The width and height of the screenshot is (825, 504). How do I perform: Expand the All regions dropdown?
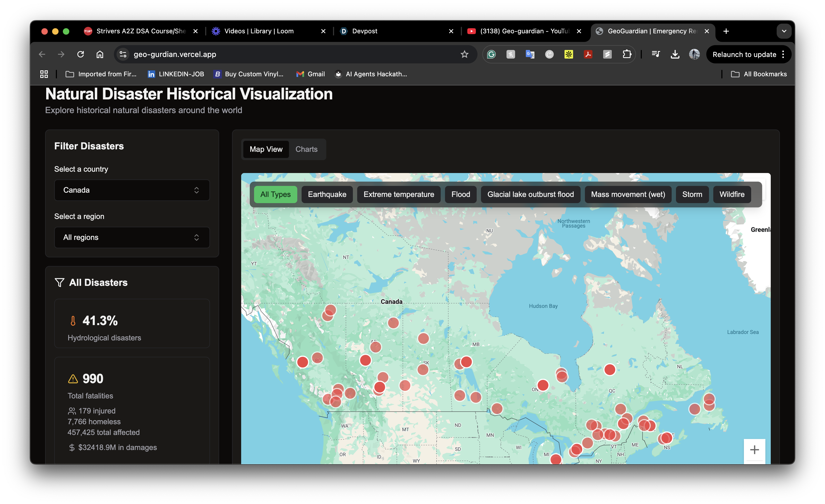[x=132, y=237]
